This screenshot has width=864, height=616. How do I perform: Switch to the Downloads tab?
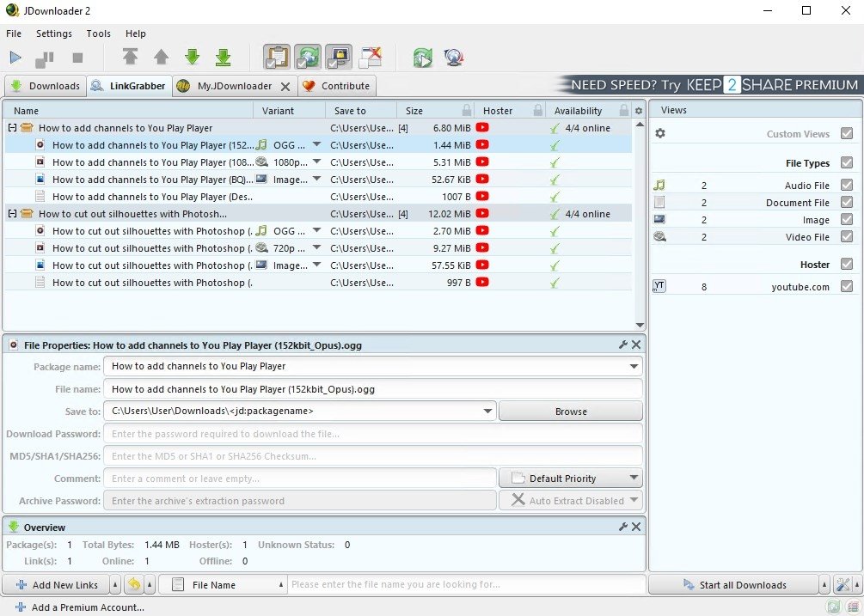pos(45,86)
